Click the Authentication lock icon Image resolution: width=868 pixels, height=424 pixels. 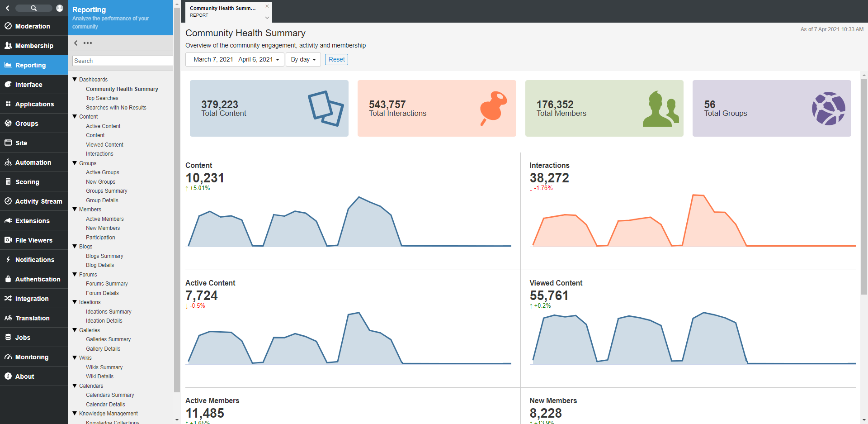[x=8, y=279]
